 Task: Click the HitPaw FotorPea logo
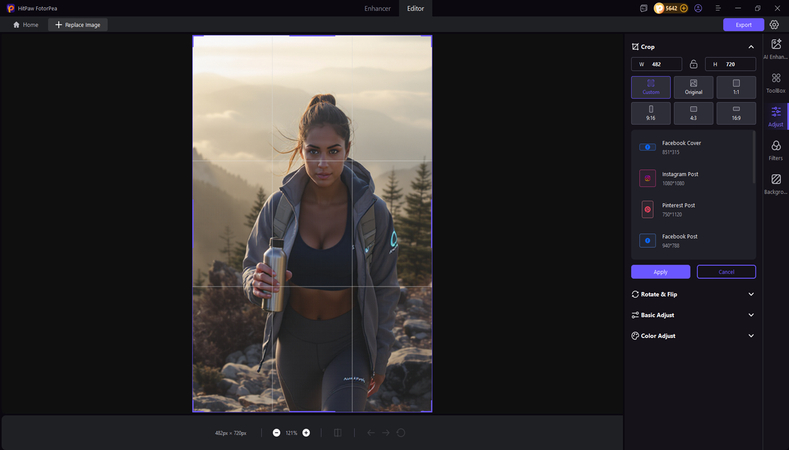(x=11, y=9)
